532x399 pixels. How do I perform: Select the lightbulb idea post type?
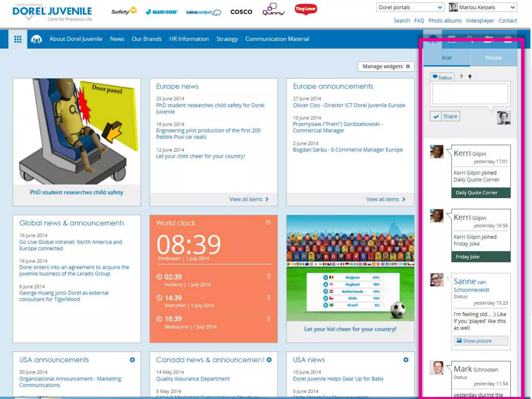[470, 77]
